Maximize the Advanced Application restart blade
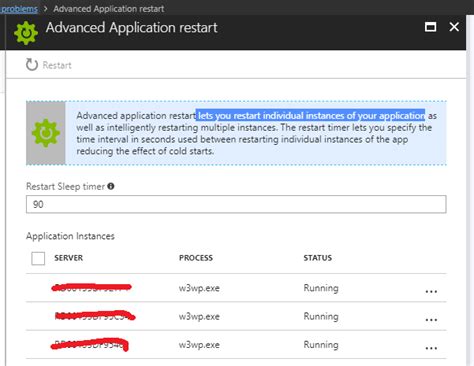Screen dimensions: 474x366 click(x=430, y=27)
